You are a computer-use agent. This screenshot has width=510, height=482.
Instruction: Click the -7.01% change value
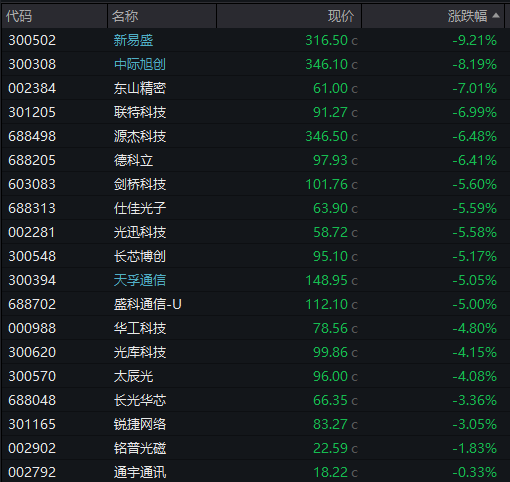pyautogui.click(x=475, y=88)
